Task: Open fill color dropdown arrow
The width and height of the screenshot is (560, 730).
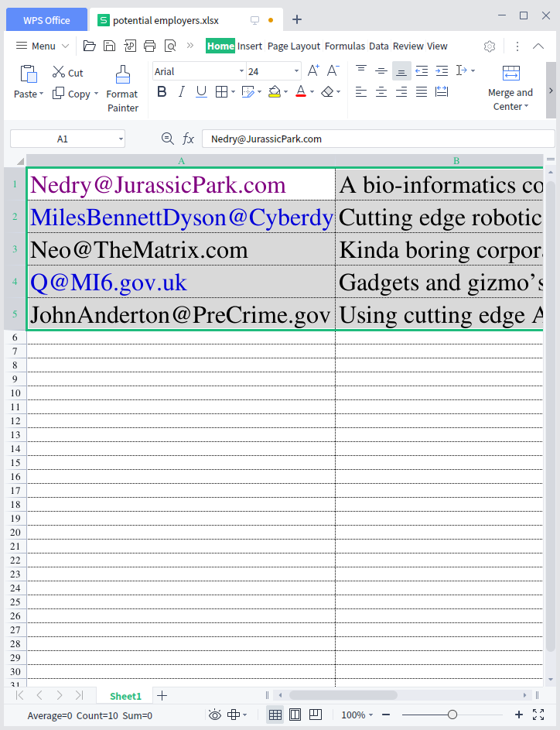Action: tap(285, 91)
